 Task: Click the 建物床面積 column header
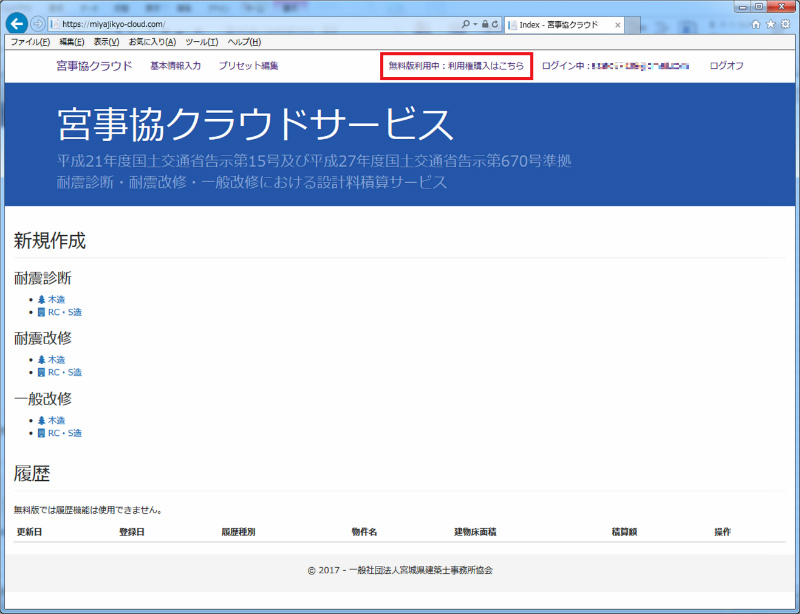[x=475, y=532]
